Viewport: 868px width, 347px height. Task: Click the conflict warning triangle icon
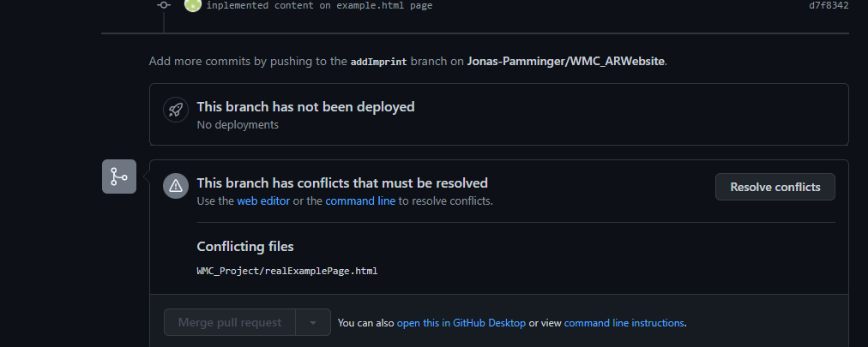coord(176,185)
